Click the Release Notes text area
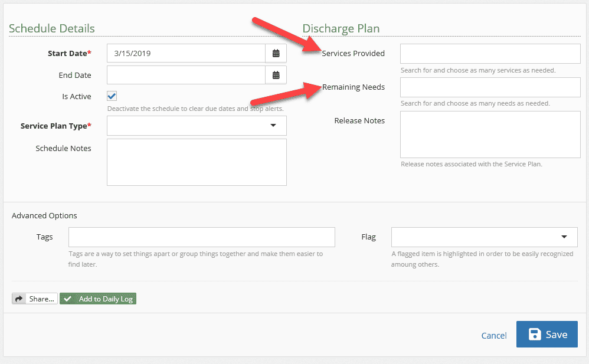 click(x=490, y=135)
